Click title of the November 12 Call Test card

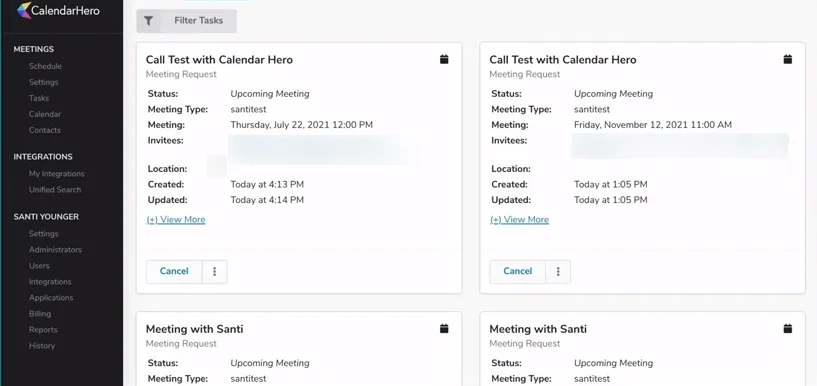tap(563, 60)
